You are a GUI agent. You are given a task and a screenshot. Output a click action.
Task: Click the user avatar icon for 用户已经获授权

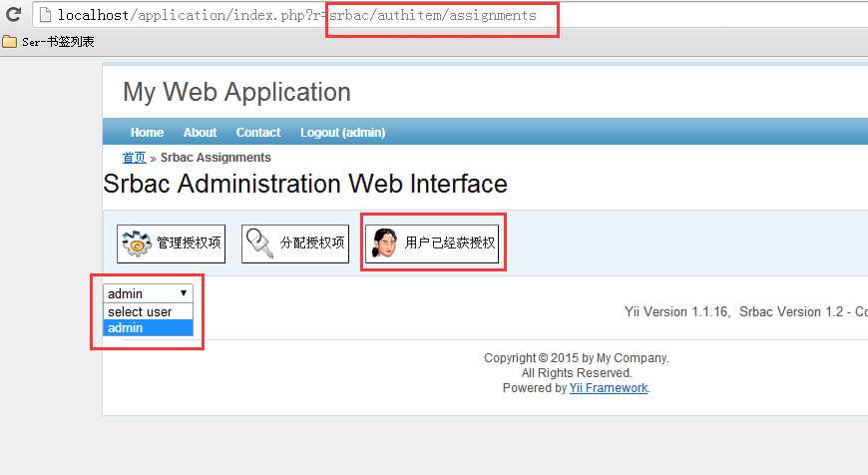(x=384, y=243)
